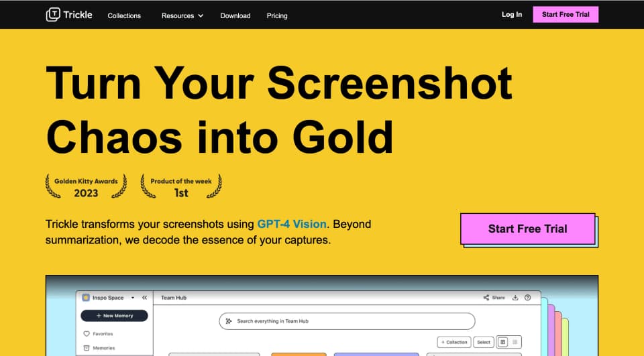Open the Pricing page
Viewport: 644px width, 356px height.
pyautogui.click(x=277, y=15)
